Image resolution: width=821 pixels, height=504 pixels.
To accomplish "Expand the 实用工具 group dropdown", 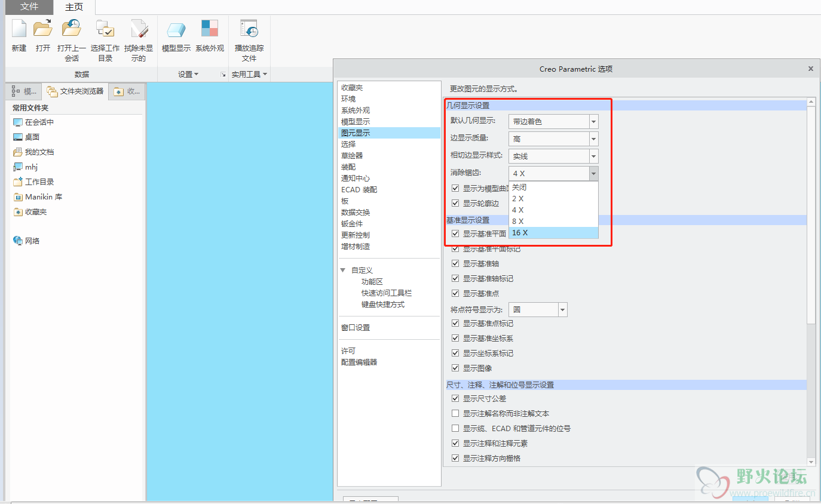I will click(249, 75).
